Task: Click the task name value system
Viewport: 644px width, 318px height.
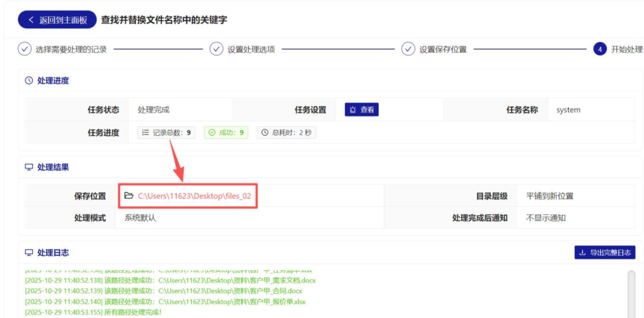Action: pyautogui.click(x=568, y=110)
